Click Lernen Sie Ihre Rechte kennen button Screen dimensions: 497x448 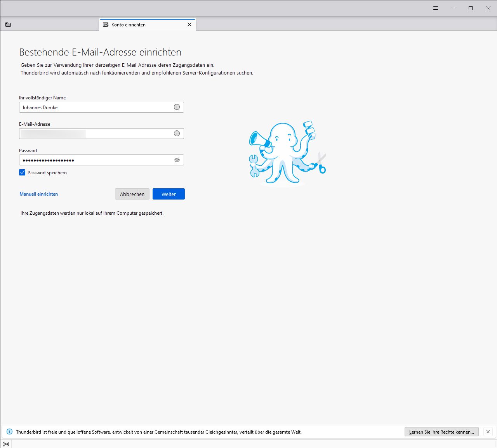point(441,432)
